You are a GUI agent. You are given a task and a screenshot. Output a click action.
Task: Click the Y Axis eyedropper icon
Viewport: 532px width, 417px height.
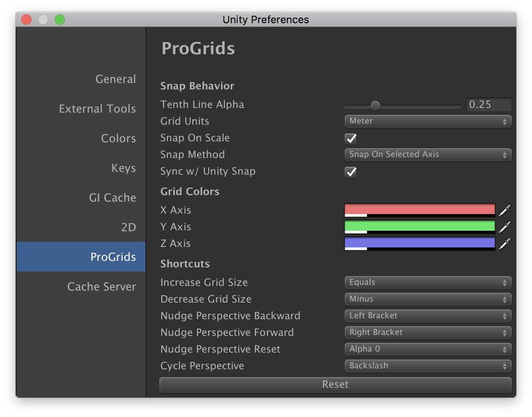pyautogui.click(x=505, y=227)
